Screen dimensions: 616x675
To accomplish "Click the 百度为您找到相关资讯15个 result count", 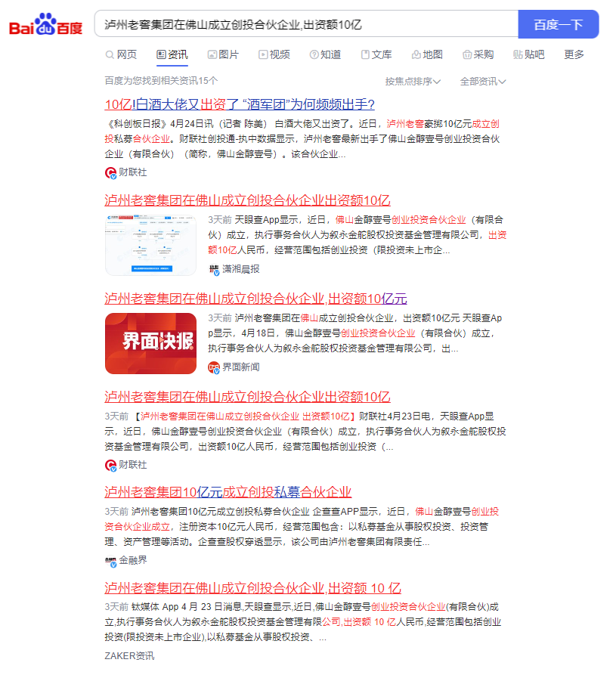I will pos(161,81).
